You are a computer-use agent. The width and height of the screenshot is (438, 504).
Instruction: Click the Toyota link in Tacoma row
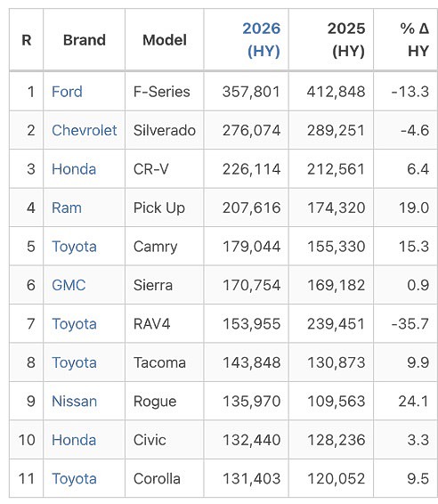(74, 362)
